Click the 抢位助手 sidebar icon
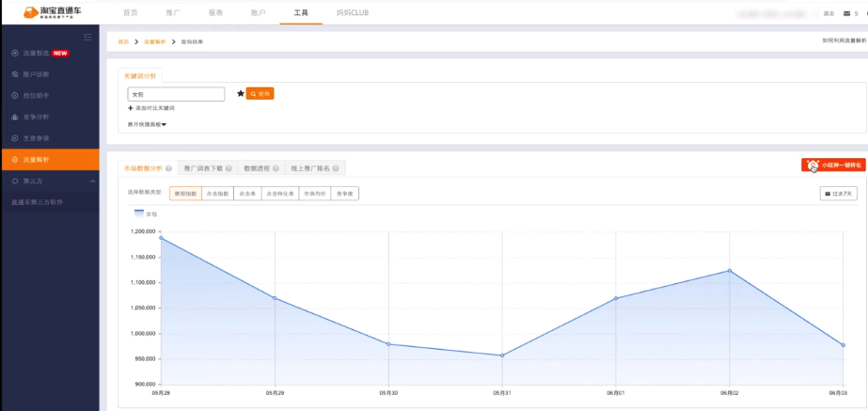 pos(15,96)
